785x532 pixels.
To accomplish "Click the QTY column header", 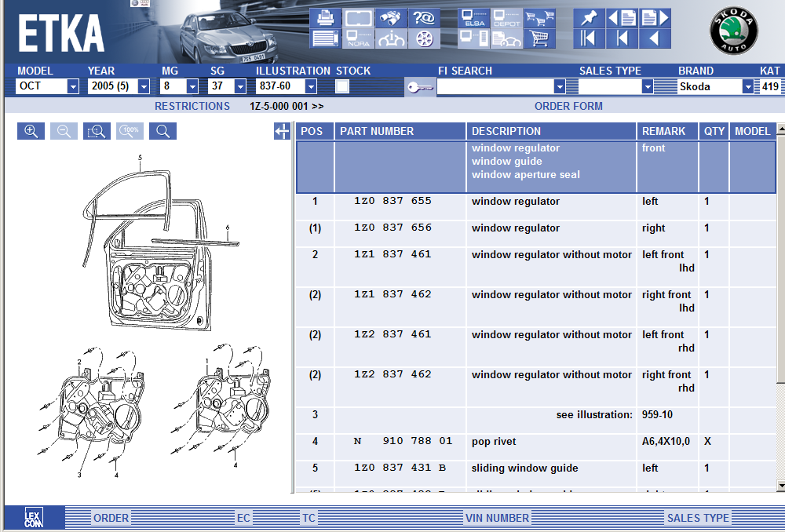I will click(714, 131).
